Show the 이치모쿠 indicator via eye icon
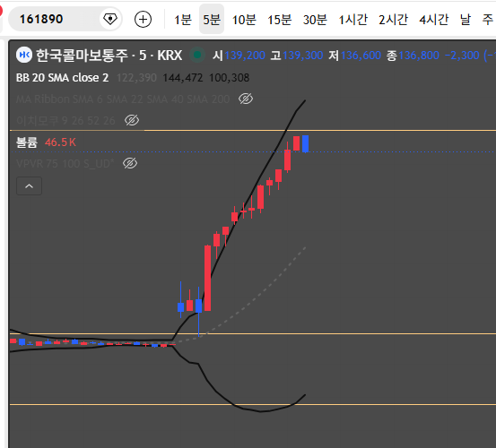This screenshot has width=496, height=448. pyautogui.click(x=132, y=120)
